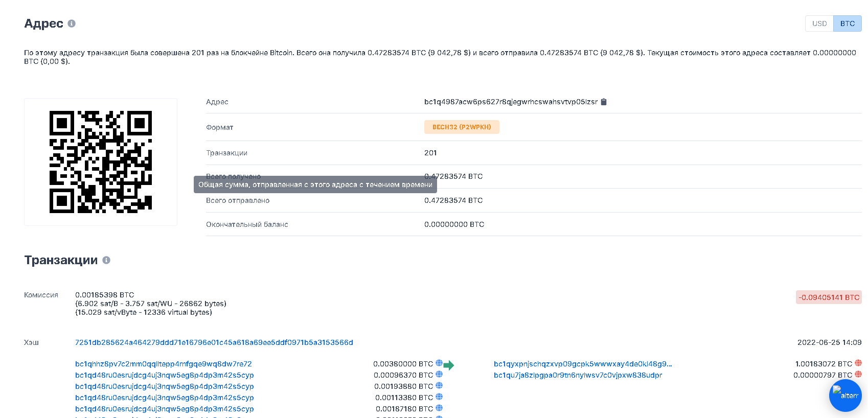Click the Формат row label
The width and height of the screenshot is (868, 418).
point(220,127)
